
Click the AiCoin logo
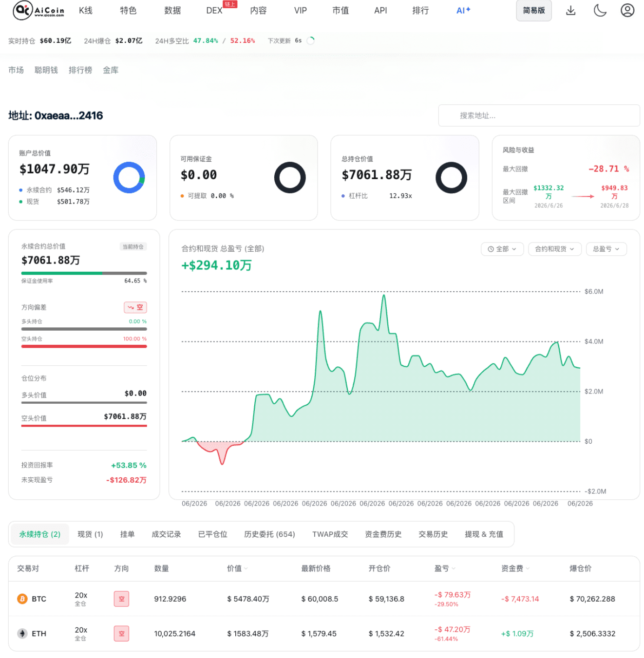point(38,10)
